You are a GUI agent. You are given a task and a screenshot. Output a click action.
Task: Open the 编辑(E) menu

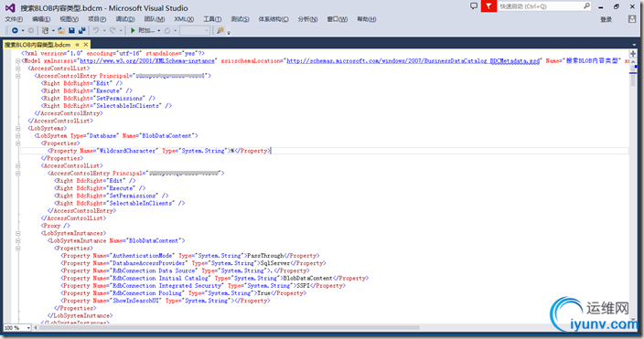tap(41, 19)
